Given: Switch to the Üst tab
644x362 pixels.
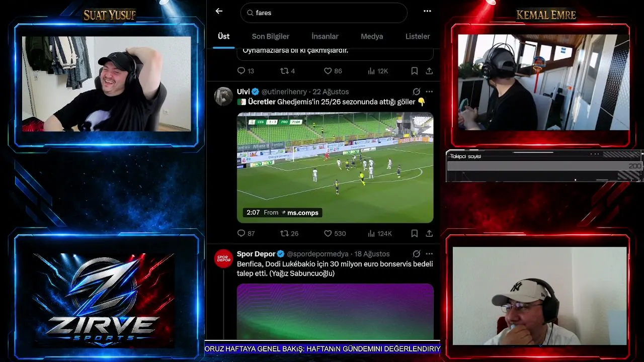Looking at the screenshot, I should [223, 36].
